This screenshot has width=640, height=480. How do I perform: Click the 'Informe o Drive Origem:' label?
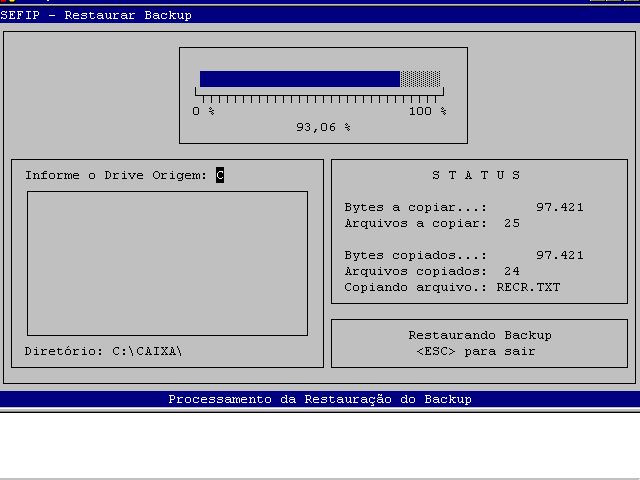(x=116, y=176)
